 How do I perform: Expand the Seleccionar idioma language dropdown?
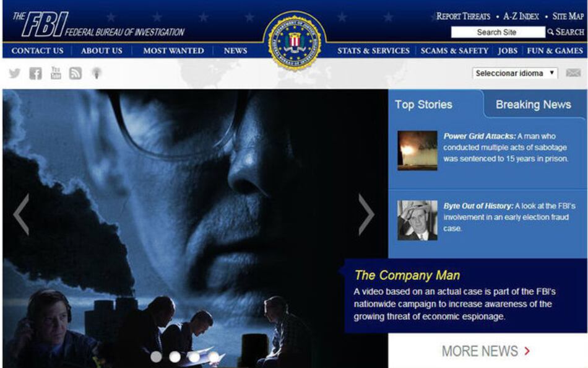pyautogui.click(x=515, y=73)
